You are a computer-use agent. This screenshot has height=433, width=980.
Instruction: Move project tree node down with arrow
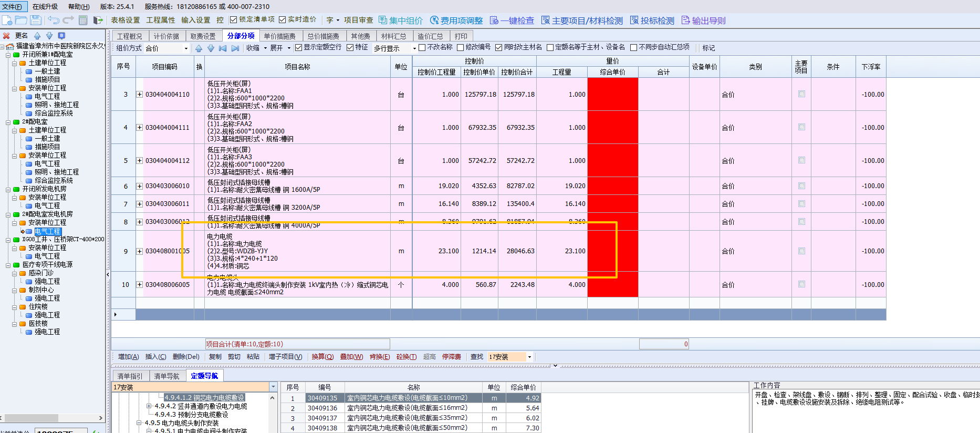[49, 36]
